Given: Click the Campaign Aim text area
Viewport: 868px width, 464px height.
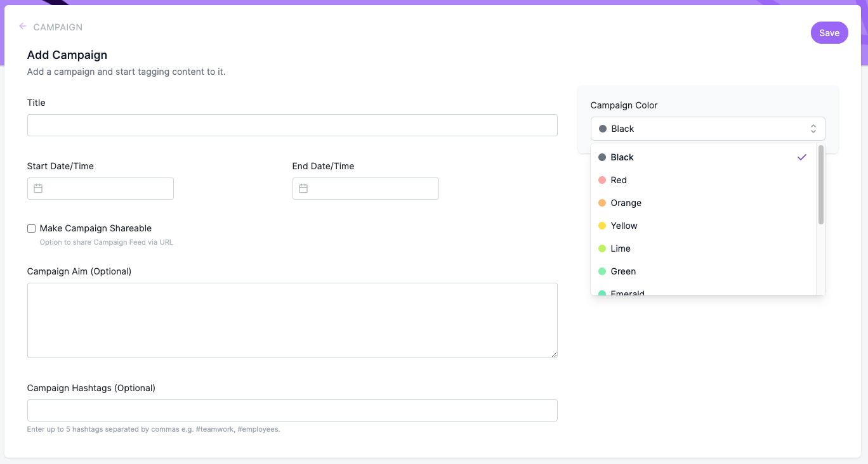Looking at the screenshot, I should pos(292,320).
